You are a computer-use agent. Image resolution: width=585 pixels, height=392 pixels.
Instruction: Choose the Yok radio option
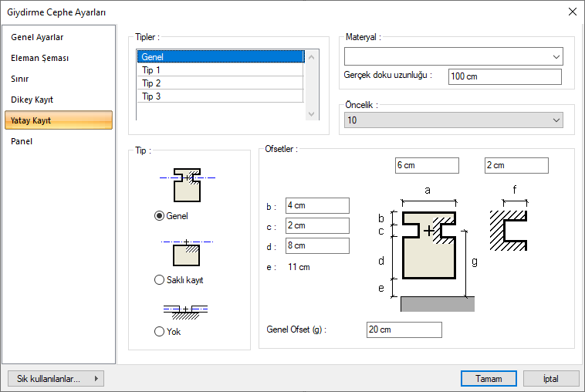[160, 331]
